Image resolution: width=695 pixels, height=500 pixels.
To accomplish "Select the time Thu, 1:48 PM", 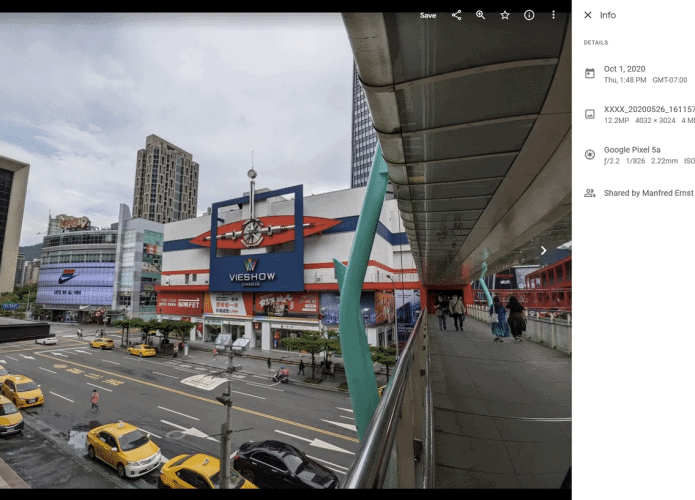I will pos(625,80).
